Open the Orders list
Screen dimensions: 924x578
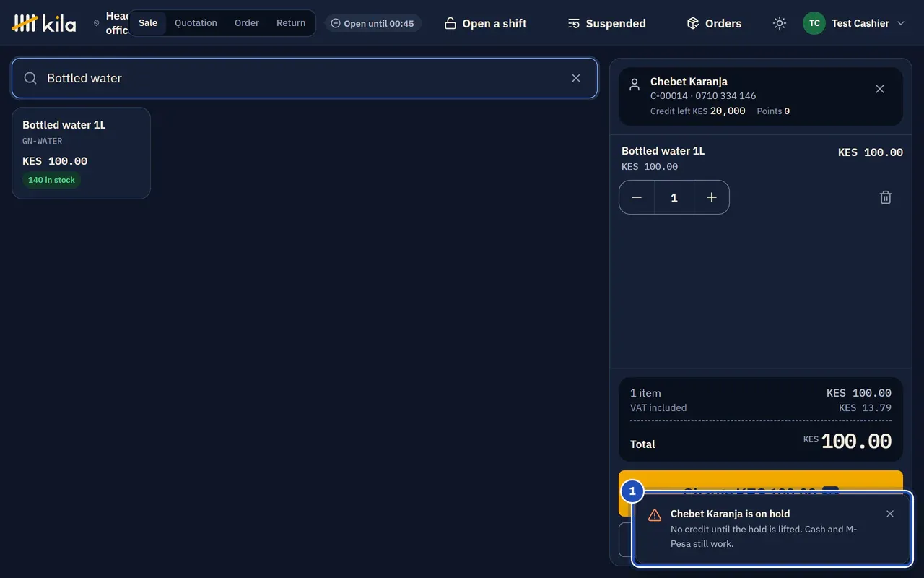(x=714, y=23)
